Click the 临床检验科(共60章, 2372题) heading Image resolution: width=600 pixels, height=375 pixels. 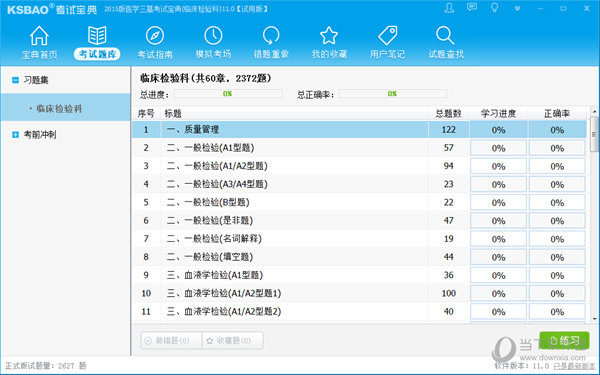pos(205,78)
